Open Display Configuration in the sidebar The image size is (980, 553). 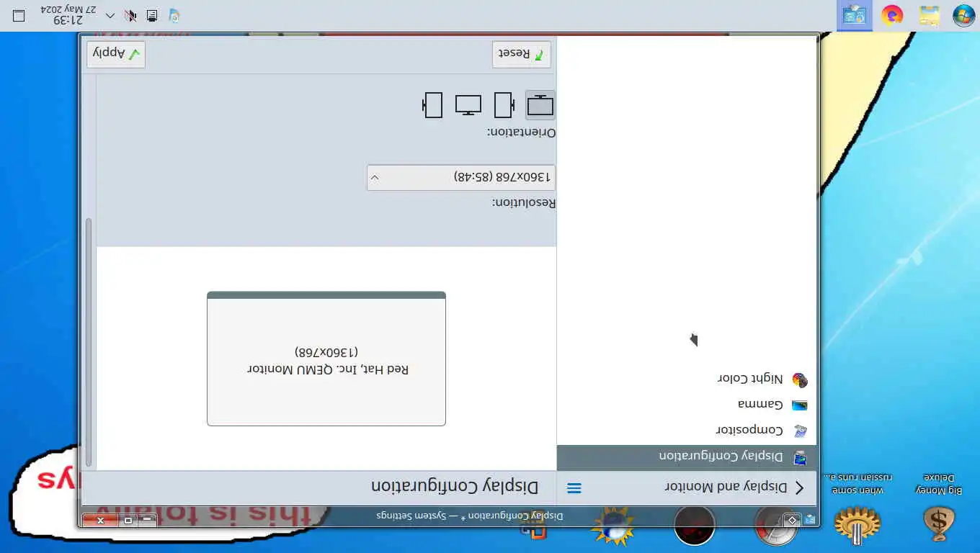tap(687, 457)
